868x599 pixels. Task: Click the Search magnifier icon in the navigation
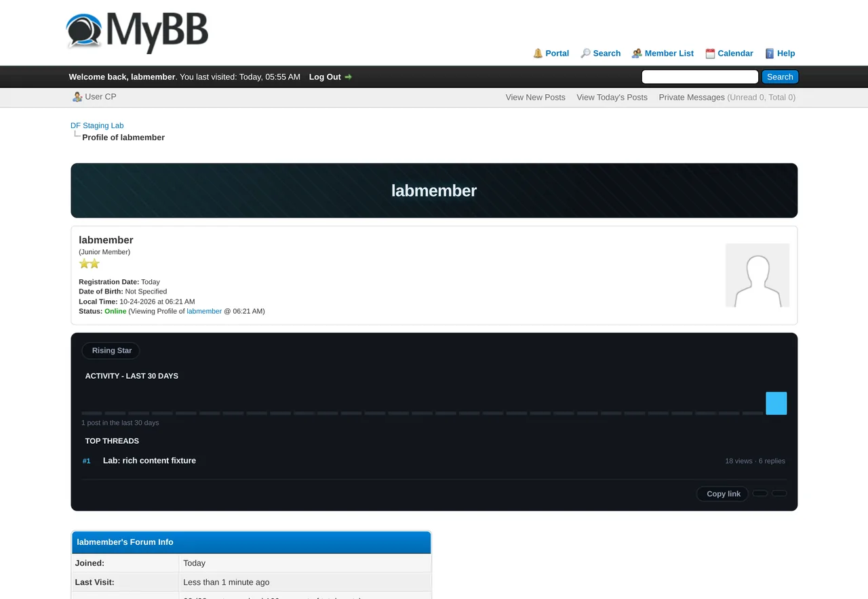[585, 54]
